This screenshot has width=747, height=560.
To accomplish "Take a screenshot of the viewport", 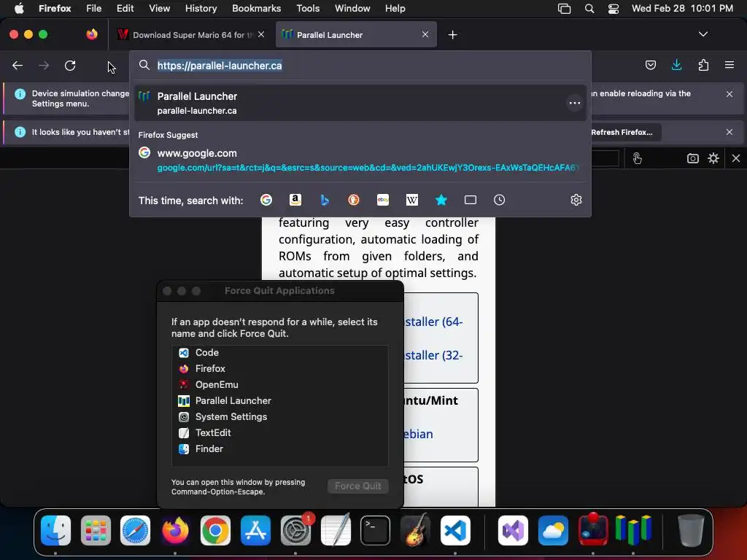I will click(x=693, y=158).
